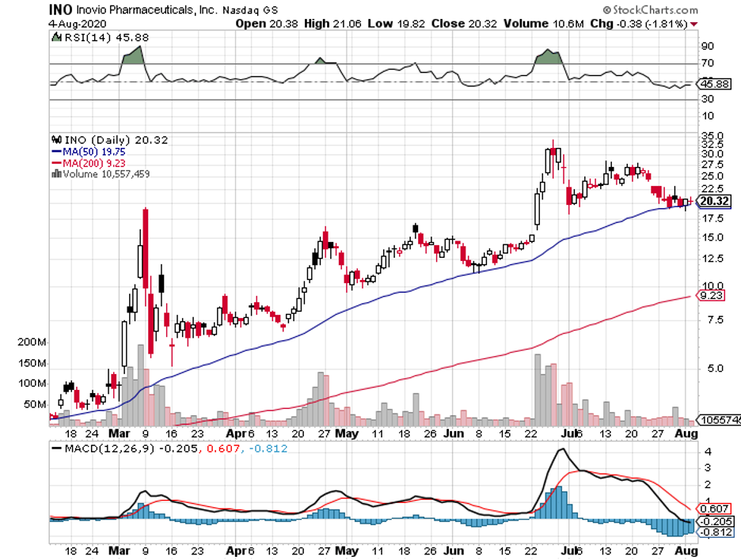Click the May label on the price chart date axis
741x560 pixels.
click(347, 433)
